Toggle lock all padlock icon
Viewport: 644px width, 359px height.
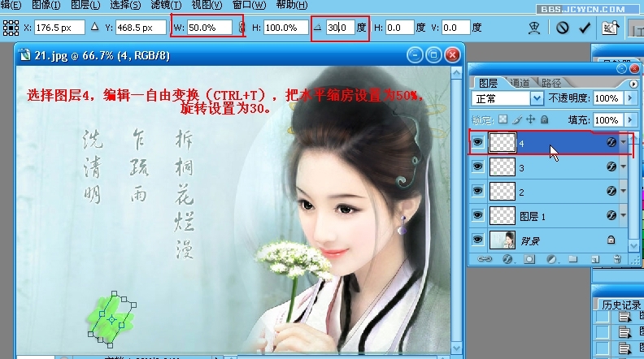544,119
